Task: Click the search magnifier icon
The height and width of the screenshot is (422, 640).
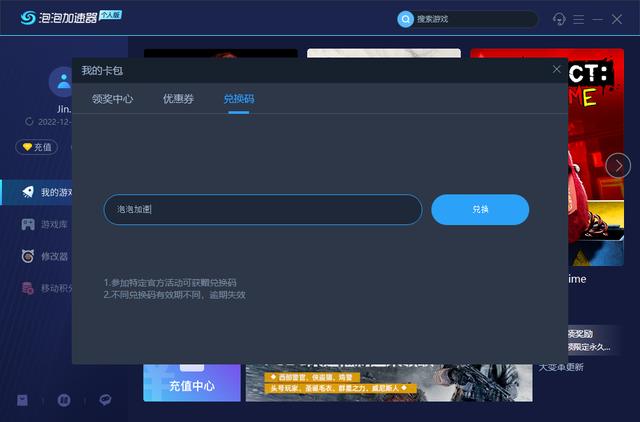Action: [405, 19]
